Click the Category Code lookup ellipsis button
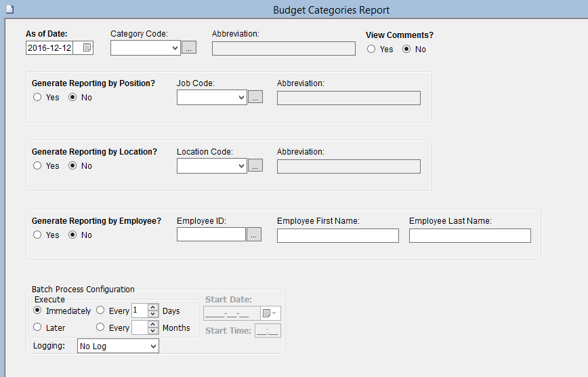588x377 pixels. [x=189, y=47]
